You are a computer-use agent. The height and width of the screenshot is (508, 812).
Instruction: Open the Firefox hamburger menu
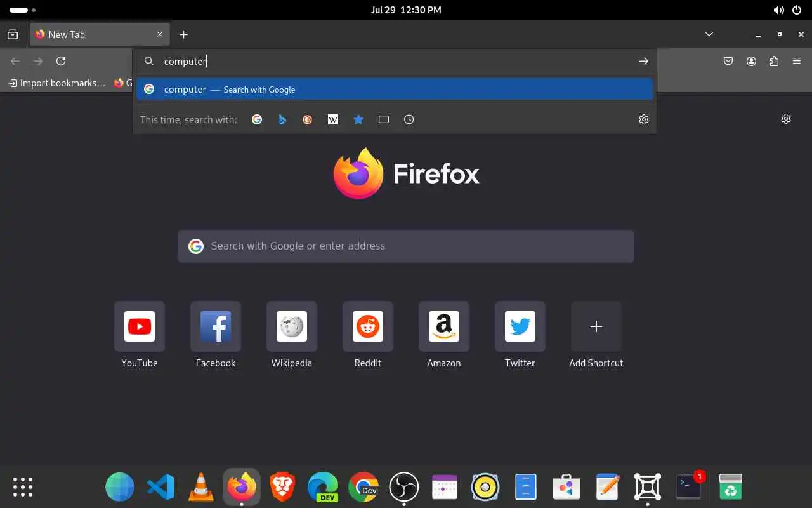click(x=797, y=61)
